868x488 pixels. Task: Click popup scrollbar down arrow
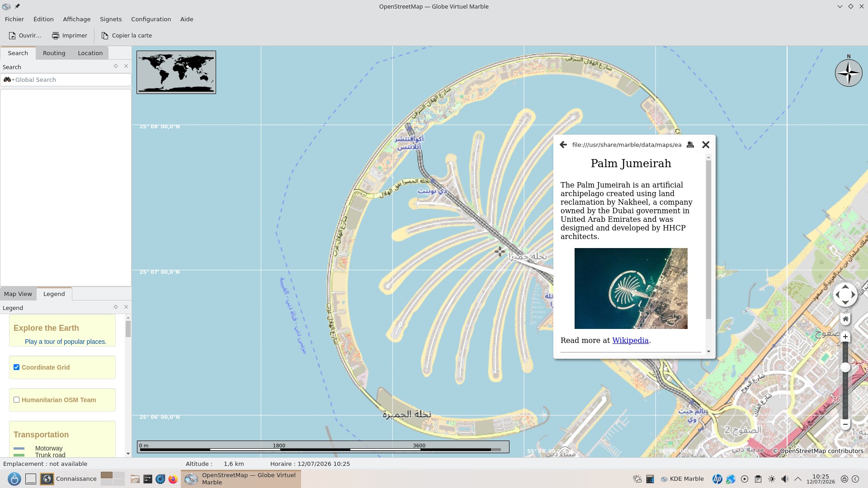pyautogui.click(x=708, y=352)
